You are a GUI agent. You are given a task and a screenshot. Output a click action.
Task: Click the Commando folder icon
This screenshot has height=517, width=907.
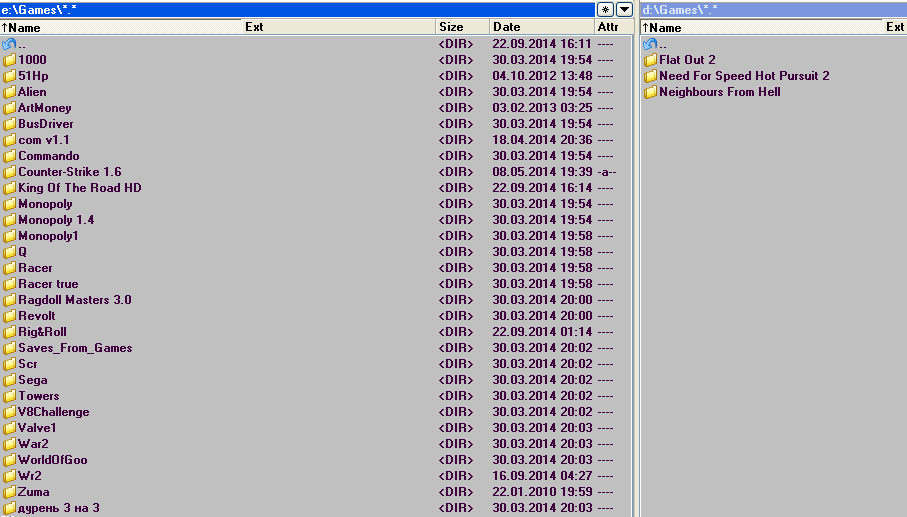tap(9, 156)
